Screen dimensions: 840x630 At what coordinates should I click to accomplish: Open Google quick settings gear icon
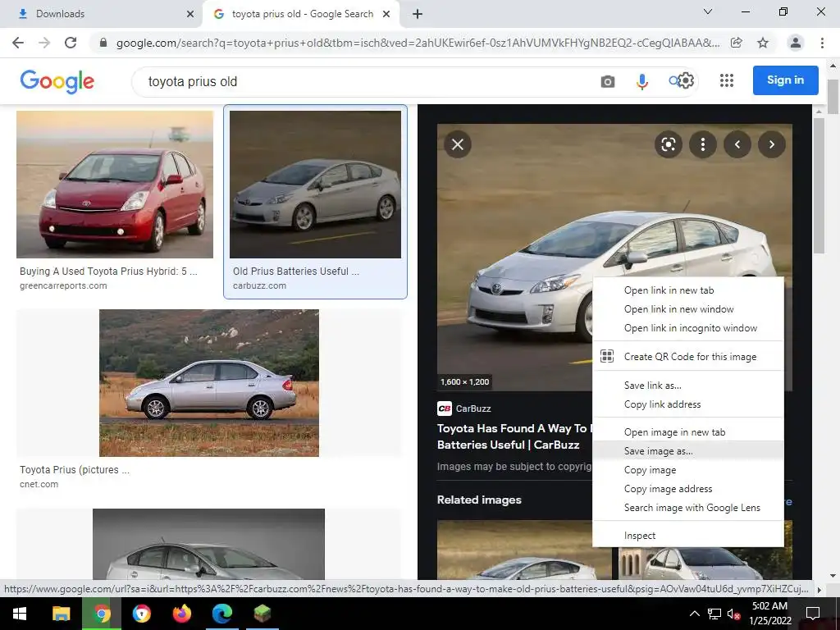click(686, 81)
